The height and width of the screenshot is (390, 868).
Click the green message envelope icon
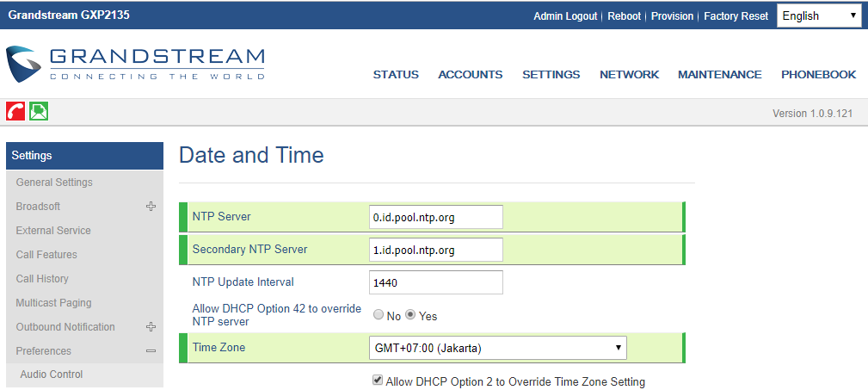point(39,111)
